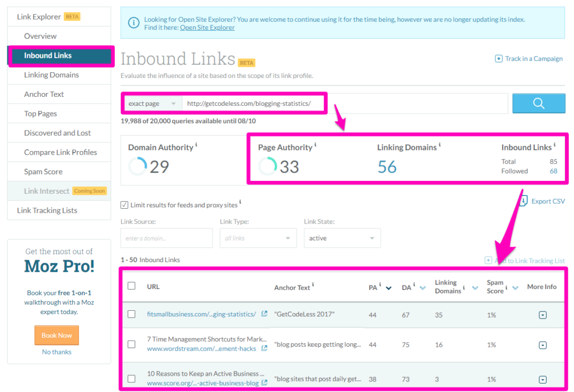Click the URL search input field
574x392 pixels.
345,104
